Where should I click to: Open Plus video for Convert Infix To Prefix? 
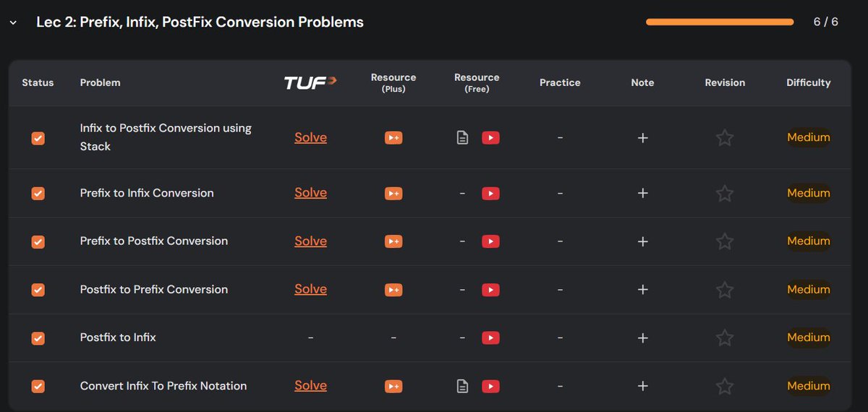coord(393,386)
